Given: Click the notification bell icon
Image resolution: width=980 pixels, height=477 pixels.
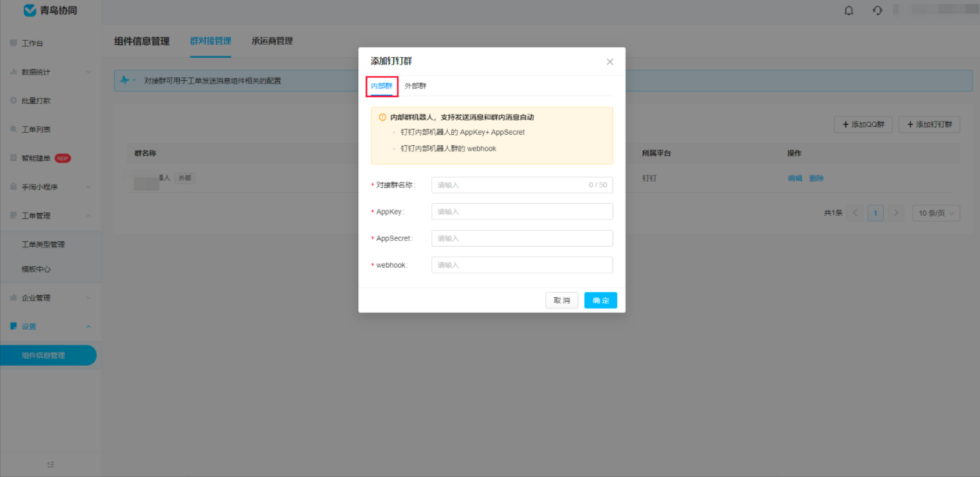Looking at the screenshot, I should [x=849, y=11].
